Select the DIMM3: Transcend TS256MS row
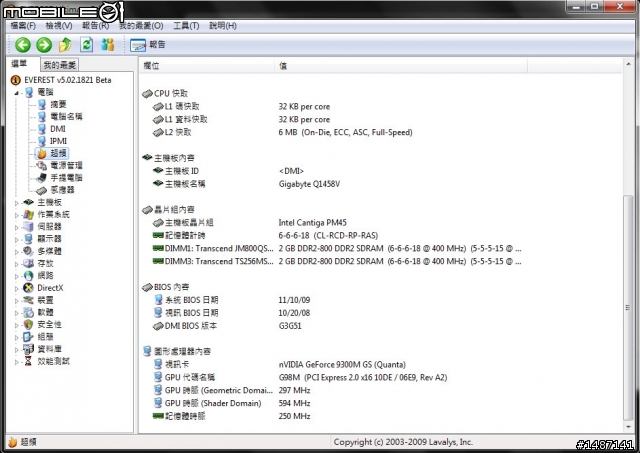 point(337,262)
